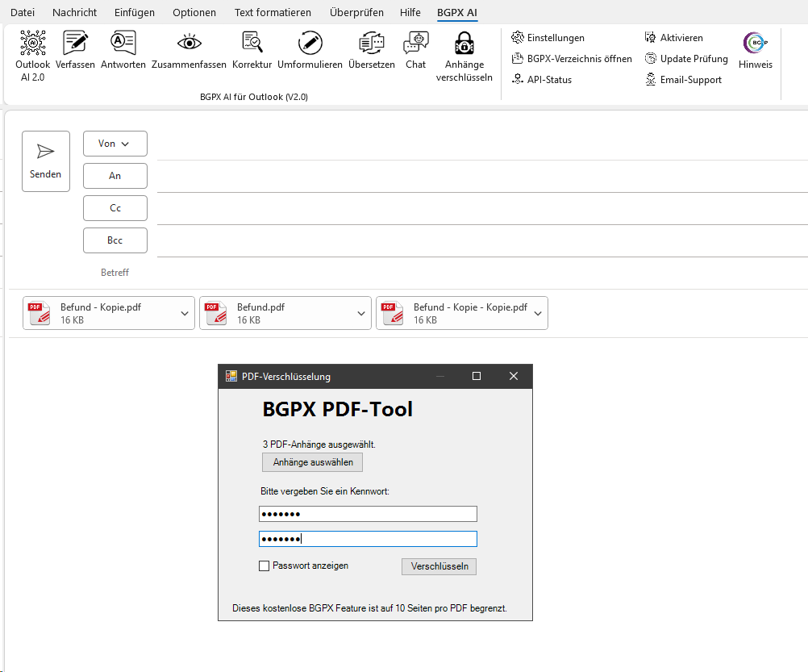Open dropdown for Befund - Kopie.pdf attachment
Image resolution: width=808 pixels, height=672 pixels.
(185, 314)
